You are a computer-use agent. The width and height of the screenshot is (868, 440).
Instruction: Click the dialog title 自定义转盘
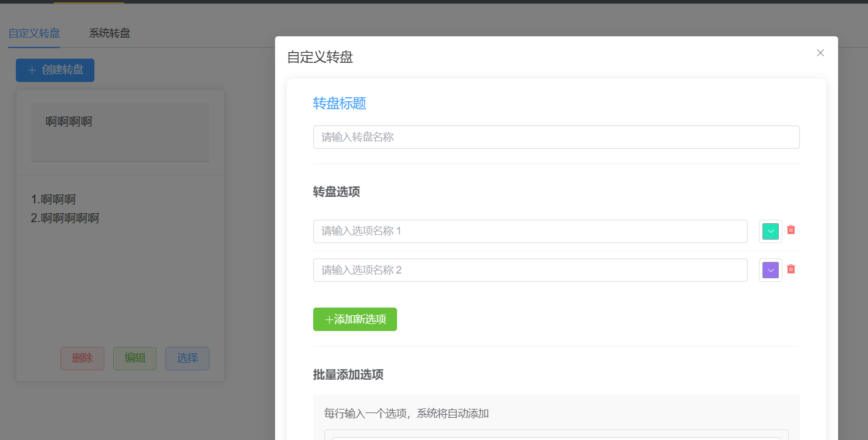tap(320, 57)
